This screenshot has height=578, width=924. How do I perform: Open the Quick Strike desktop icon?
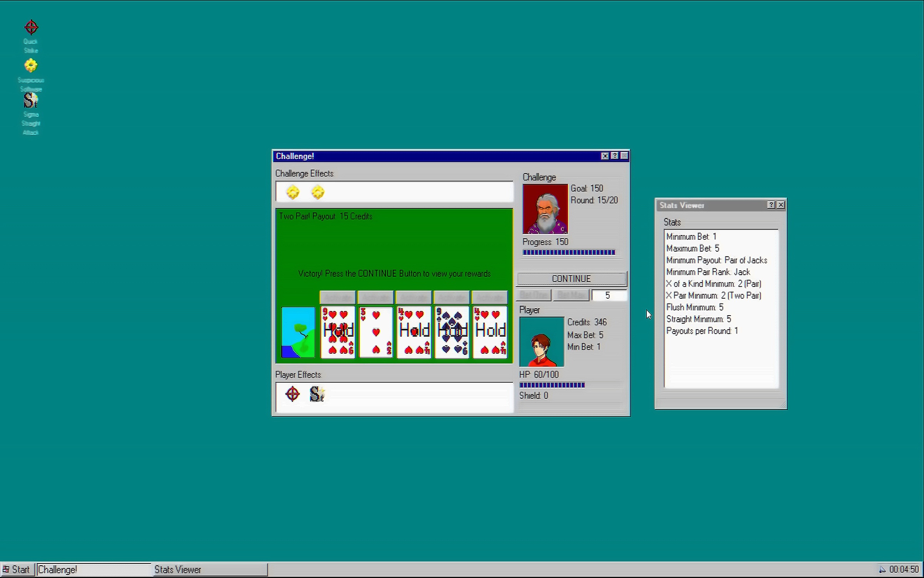(31, 28)
